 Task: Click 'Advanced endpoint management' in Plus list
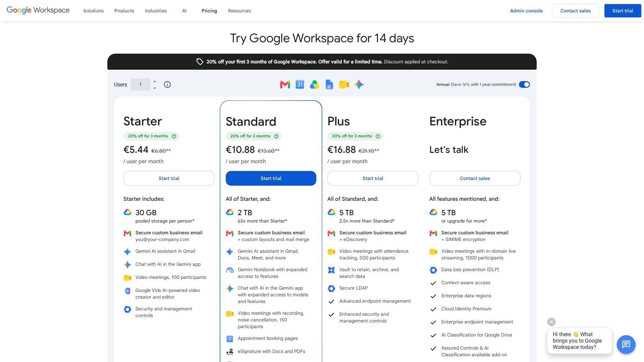[x=375, y=301]
